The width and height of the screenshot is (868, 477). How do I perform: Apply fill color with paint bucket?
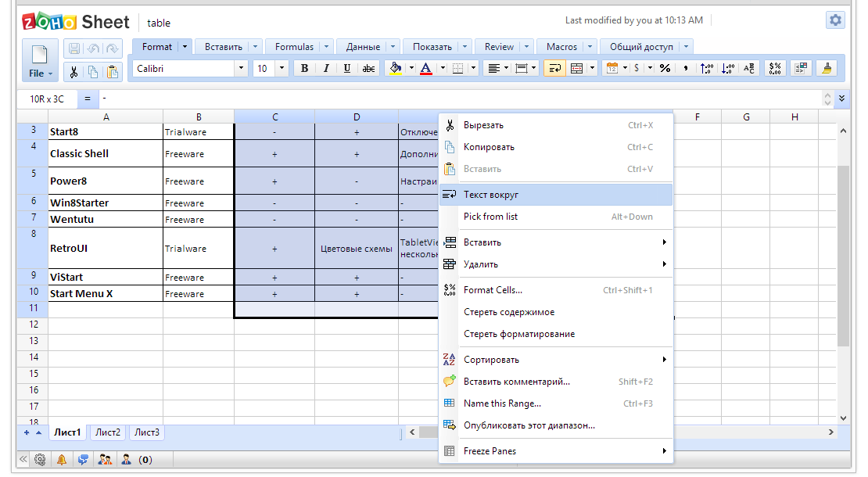pos(395,68)
